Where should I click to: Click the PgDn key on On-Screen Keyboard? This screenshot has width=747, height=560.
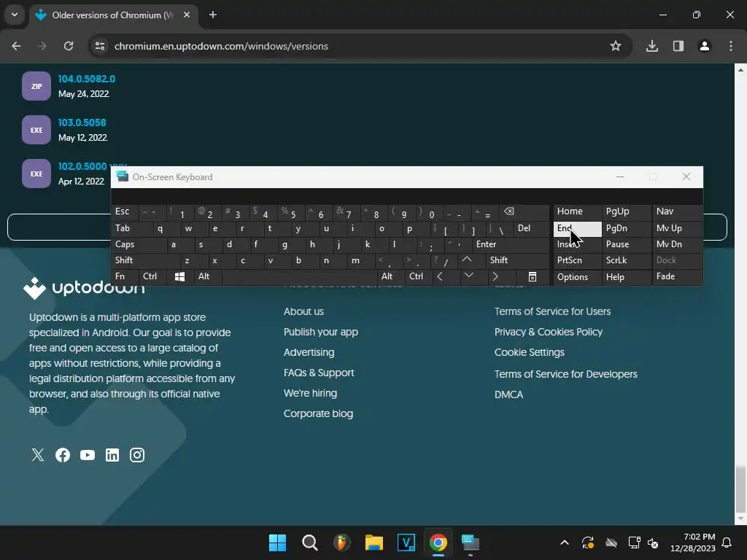pyautogui.click(x=627, y=228)
